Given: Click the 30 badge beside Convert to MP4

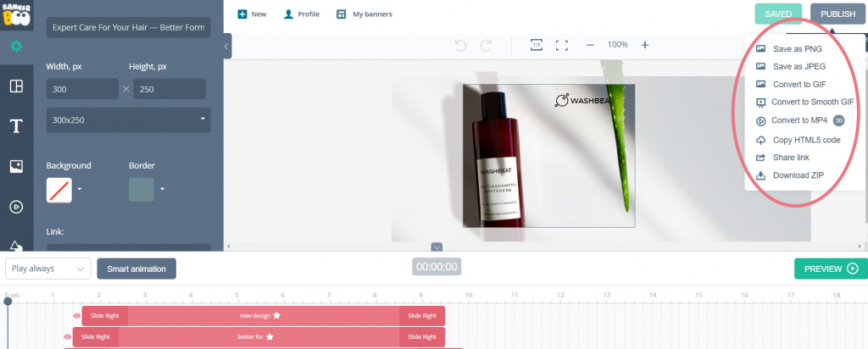Looking at the screenshot, I should click(838, 120).
